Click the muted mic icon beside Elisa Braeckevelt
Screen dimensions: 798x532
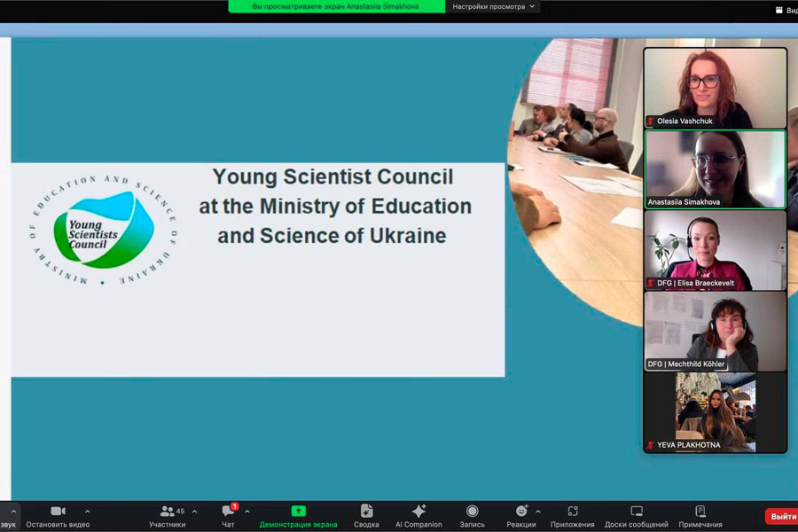click(651, 283)
